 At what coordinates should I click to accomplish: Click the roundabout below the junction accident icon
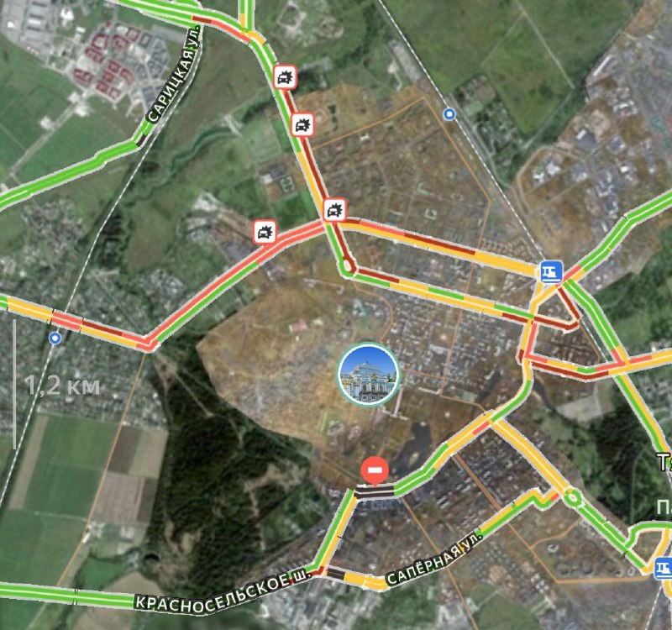348,267
